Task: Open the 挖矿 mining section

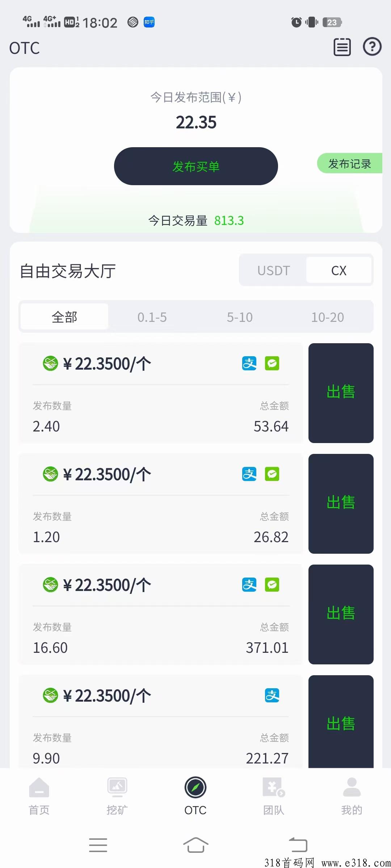Action: coord(117,796)
